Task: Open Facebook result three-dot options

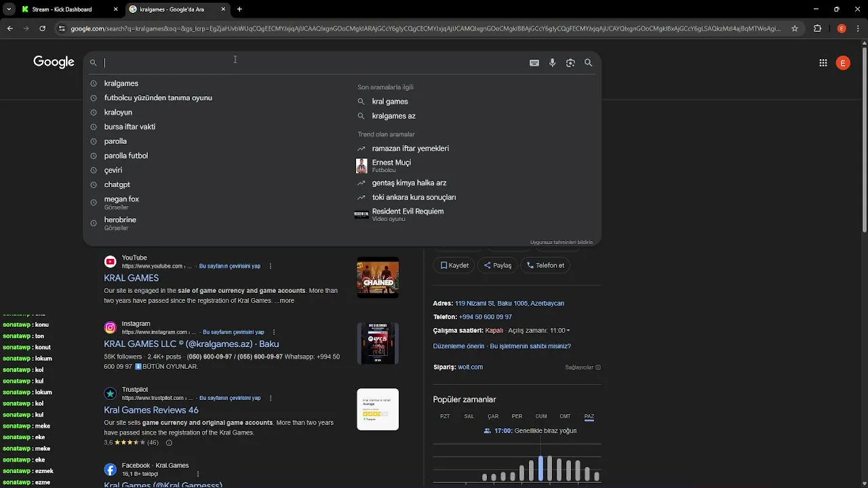Action: coord(198,474)
